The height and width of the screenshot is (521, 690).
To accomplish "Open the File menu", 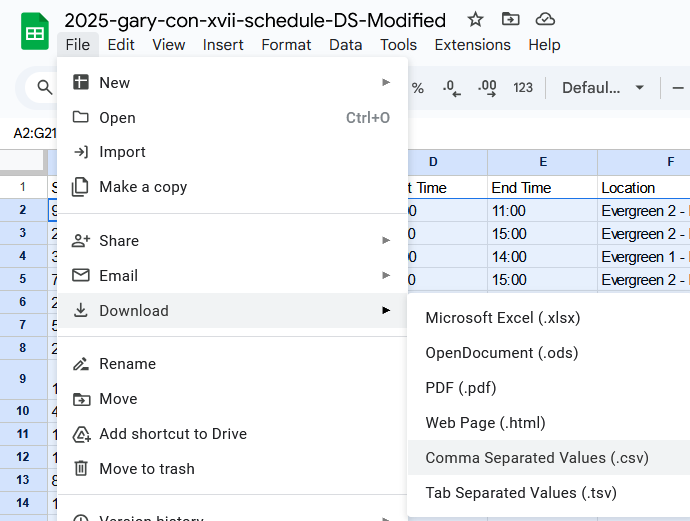I will pyautogui.click(x=78, y=45).
